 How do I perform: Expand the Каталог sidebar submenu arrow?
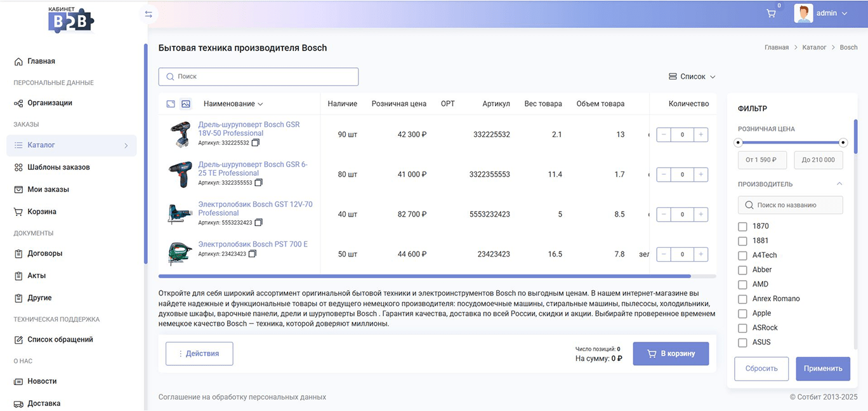coord(126,145)
